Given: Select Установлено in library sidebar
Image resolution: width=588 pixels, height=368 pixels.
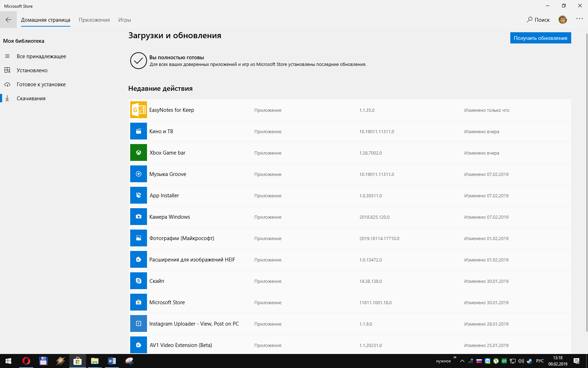Looking at the screenshot, I should (32, 70).
